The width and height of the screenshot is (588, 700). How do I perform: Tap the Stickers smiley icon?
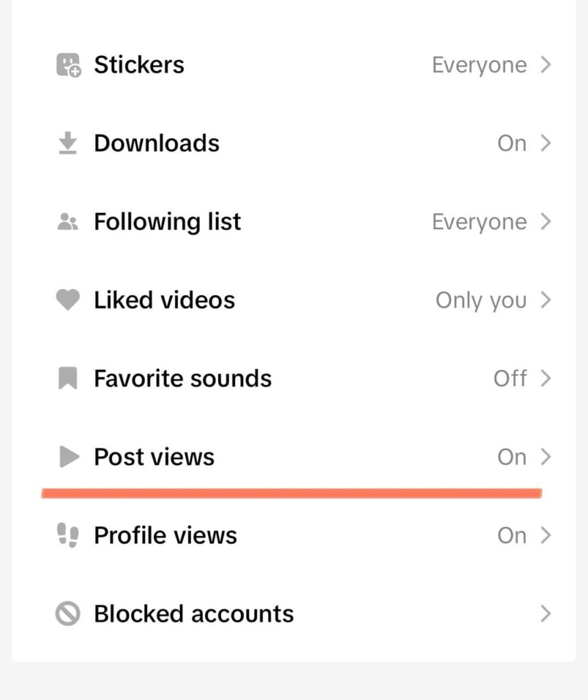pos(68,65)
